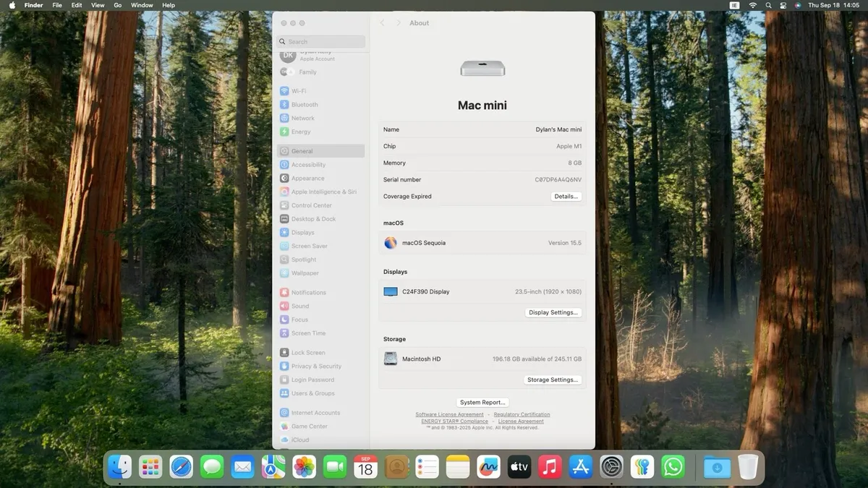Select Focus in the sidebar
The height and width of the screenshot is (488, 868).
[320, 320]
